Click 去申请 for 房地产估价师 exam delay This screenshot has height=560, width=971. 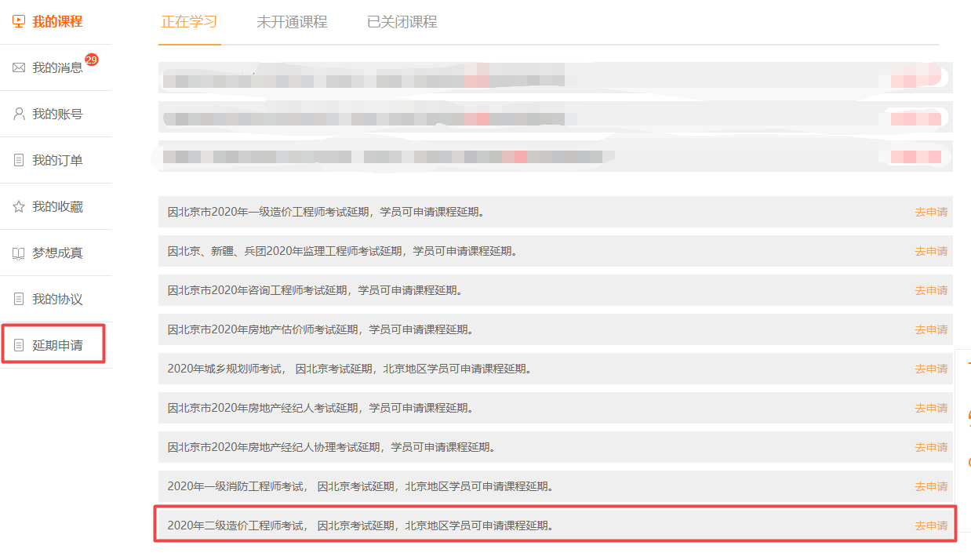(930, 329)
